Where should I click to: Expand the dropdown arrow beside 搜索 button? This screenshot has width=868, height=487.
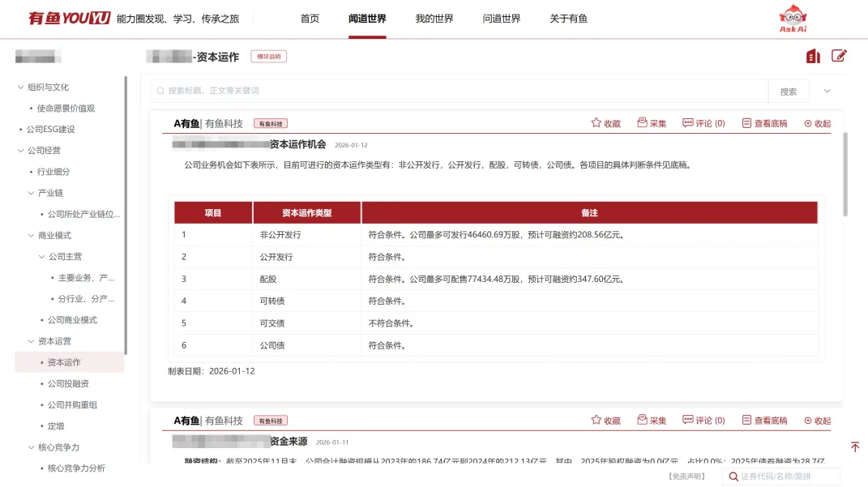click(x=827, y=91)
